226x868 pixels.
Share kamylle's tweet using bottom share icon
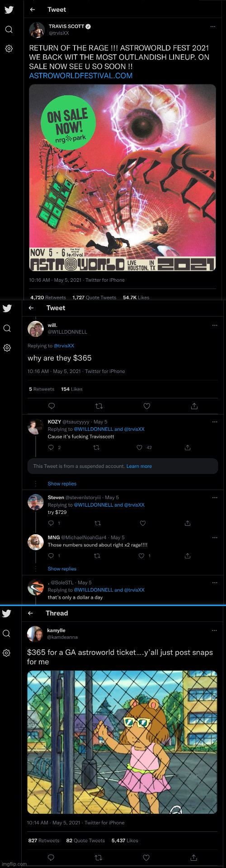pyautogui.click(x=194, y=857)
